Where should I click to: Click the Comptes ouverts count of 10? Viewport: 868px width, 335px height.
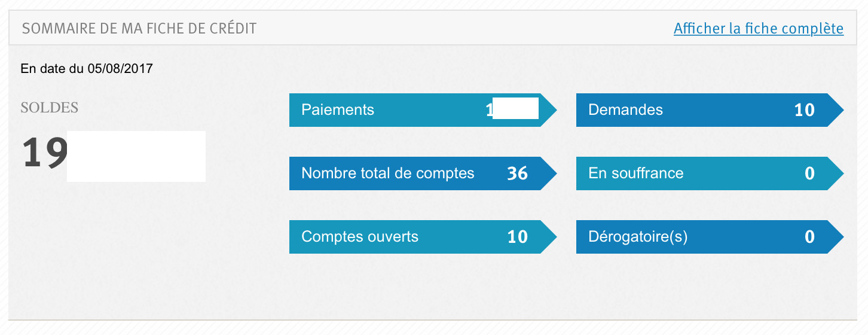coord(517,237)
